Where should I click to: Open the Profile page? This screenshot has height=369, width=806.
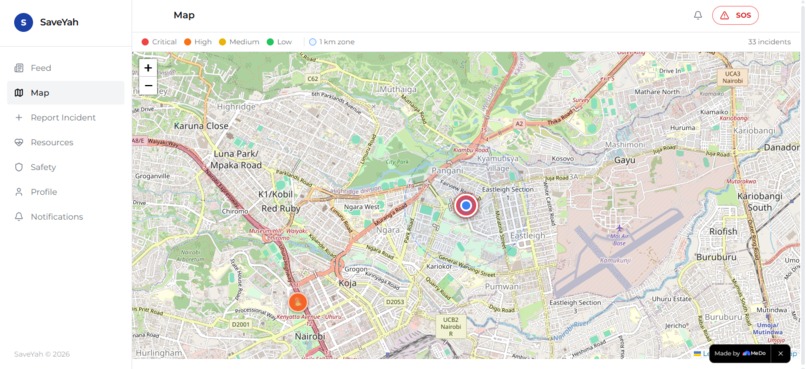[x=66, y=192]
